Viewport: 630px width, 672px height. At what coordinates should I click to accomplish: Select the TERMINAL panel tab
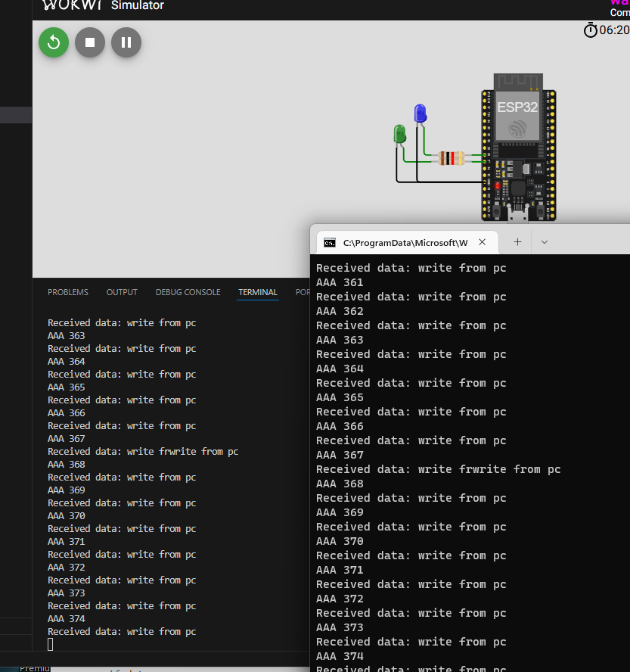pos(258,292)
